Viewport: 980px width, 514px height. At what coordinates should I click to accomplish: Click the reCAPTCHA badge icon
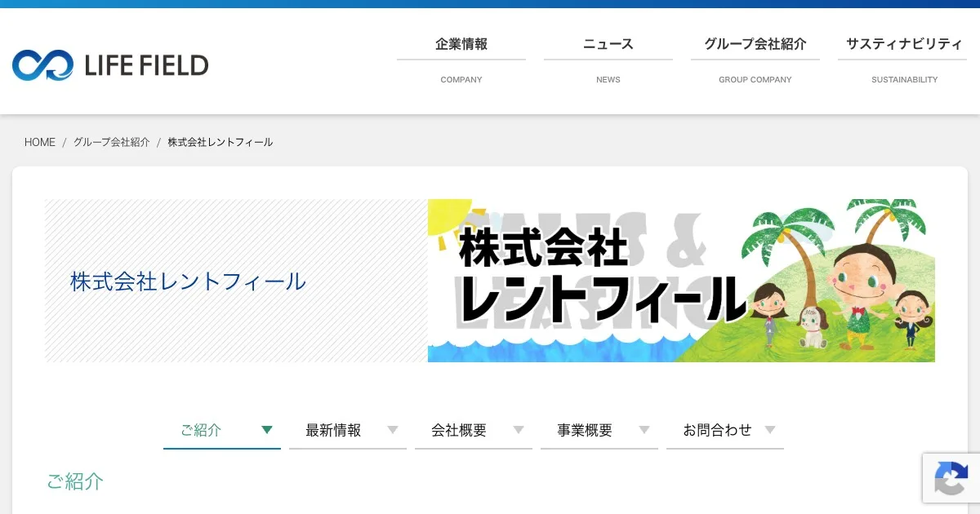pos(951,479)
